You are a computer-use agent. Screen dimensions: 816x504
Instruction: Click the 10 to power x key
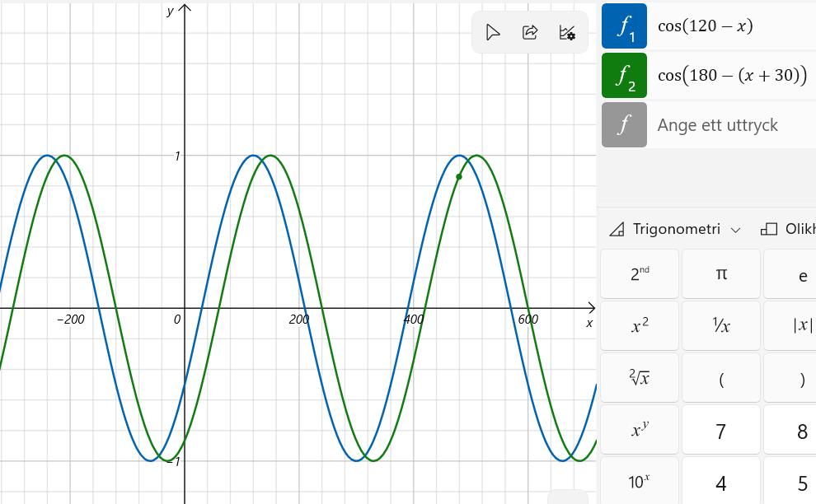(640, 482)
